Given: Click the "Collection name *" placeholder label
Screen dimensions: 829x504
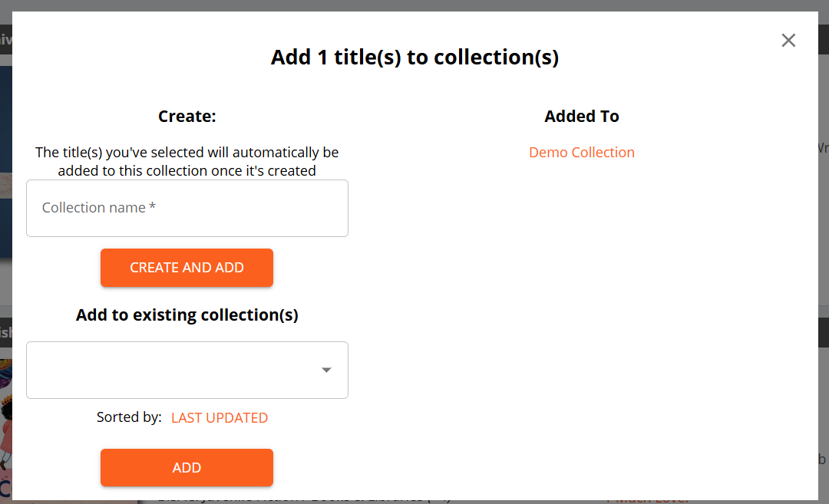Looking at the screenshot, I should [99, 208].
